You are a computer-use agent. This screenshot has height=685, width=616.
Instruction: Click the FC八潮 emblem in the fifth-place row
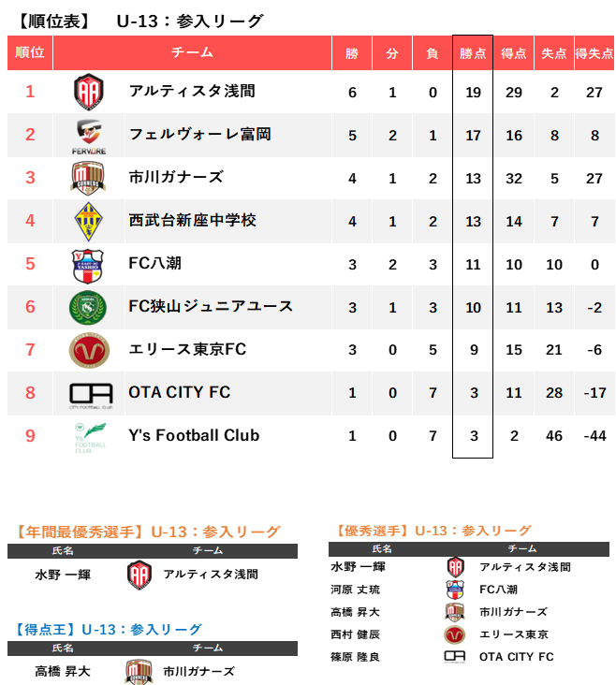89,264
